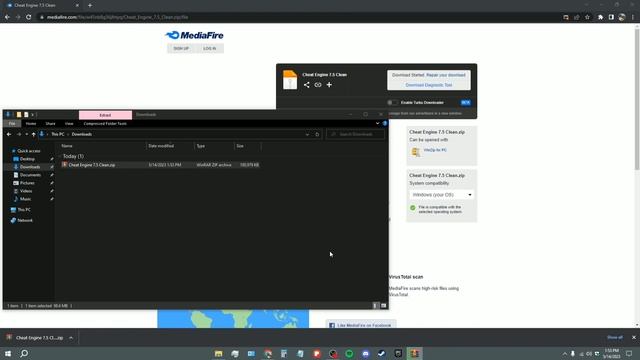
Task: Refresh the Downloads folder in Explorer
Action: coord(317,134)
